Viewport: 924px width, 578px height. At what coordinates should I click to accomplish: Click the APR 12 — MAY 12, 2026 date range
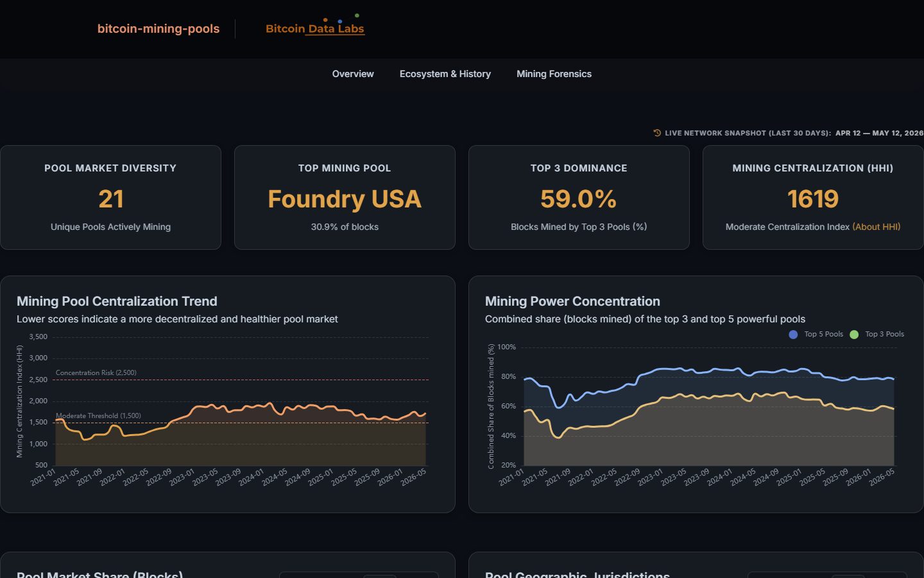tap(880, 133)
